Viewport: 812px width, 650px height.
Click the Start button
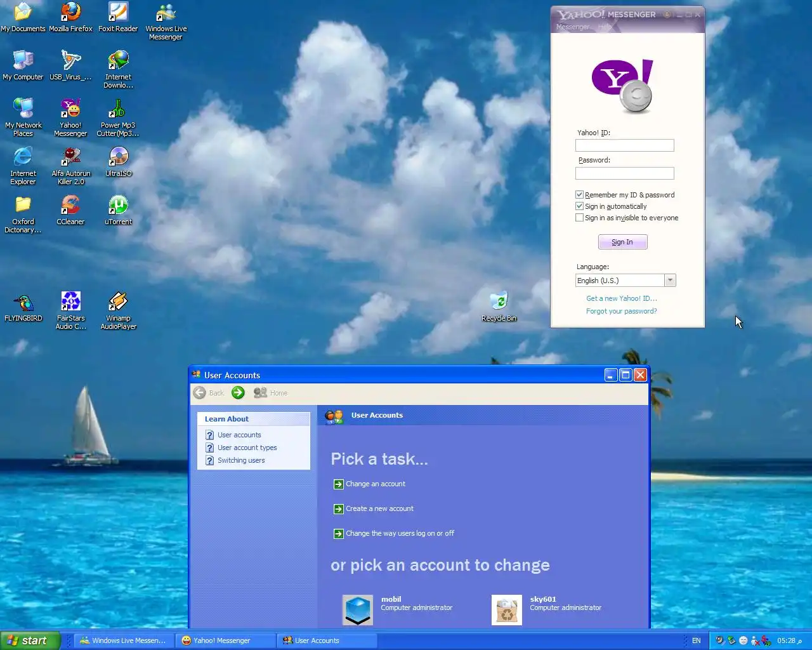(30, 640)
